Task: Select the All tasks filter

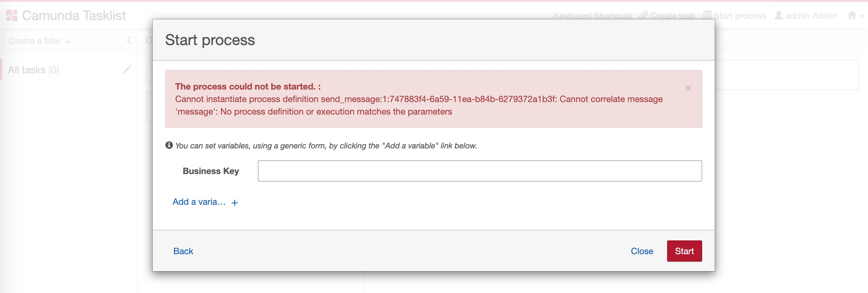Action: [33, 69]
